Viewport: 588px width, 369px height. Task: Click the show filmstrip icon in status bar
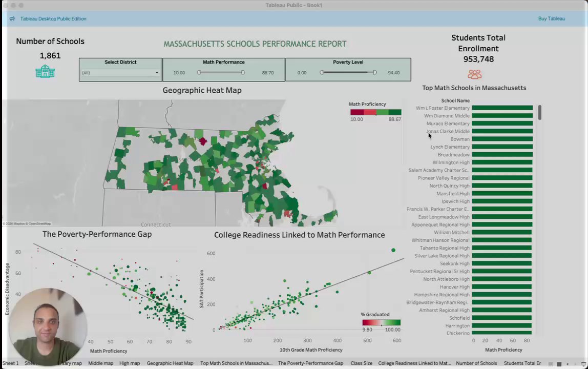(x=551, y=364)
